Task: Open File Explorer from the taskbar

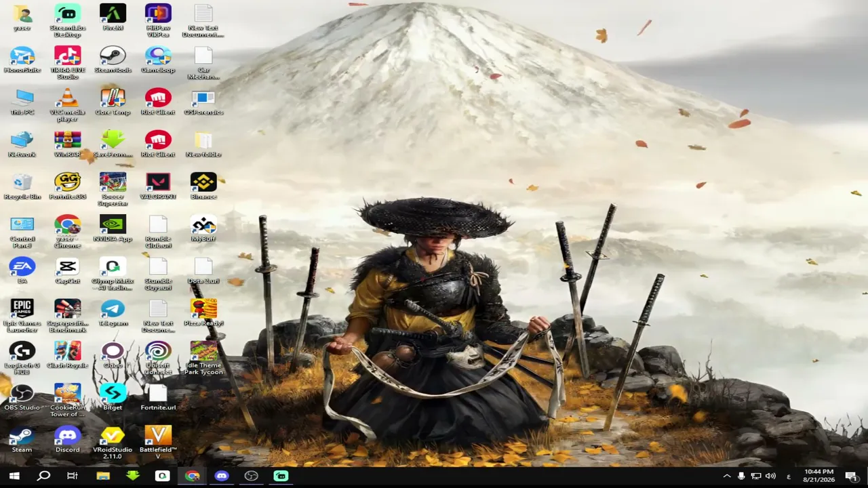Action: [x=103, y=476]
